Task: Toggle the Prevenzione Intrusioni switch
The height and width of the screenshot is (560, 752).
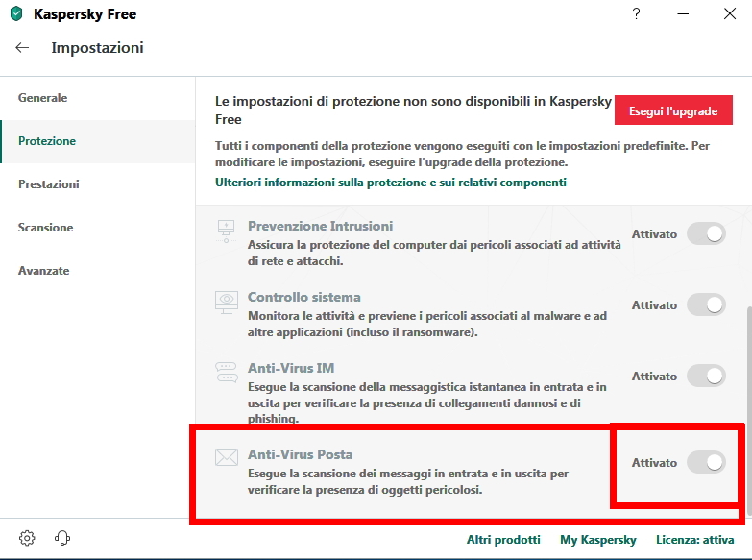Action: click(x=706, y=233)
